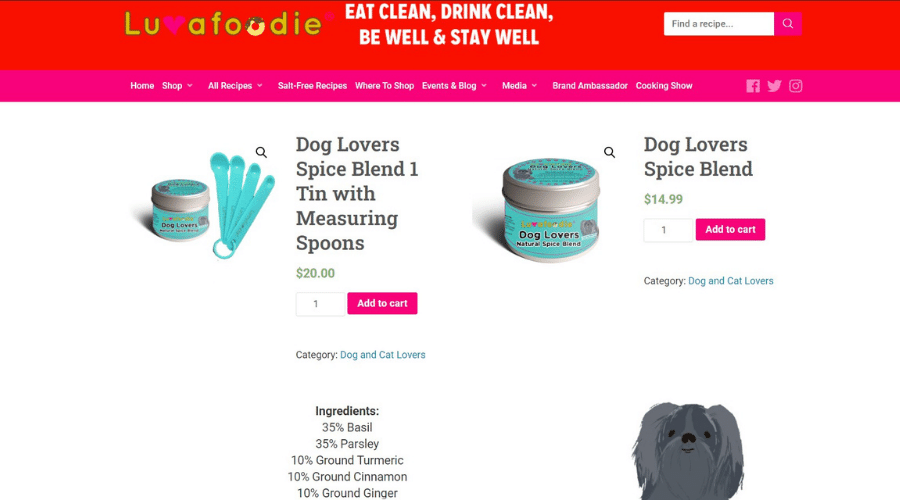Click the Find a recipe search field

point(719,24)
